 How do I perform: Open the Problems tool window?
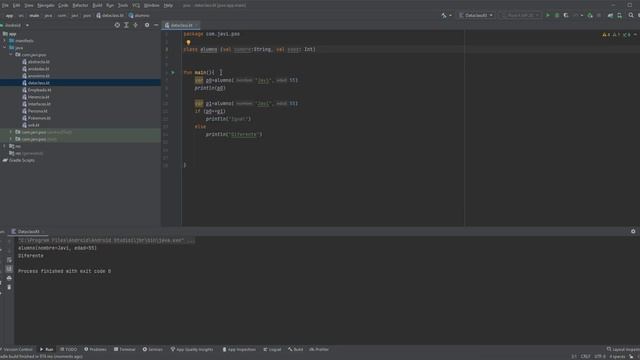[x=95, y=349]
